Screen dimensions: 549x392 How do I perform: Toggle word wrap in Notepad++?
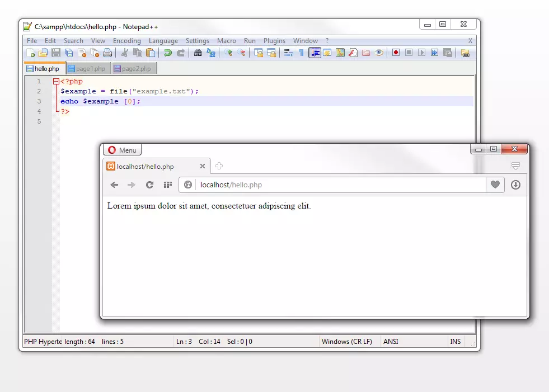pos(290,53)
